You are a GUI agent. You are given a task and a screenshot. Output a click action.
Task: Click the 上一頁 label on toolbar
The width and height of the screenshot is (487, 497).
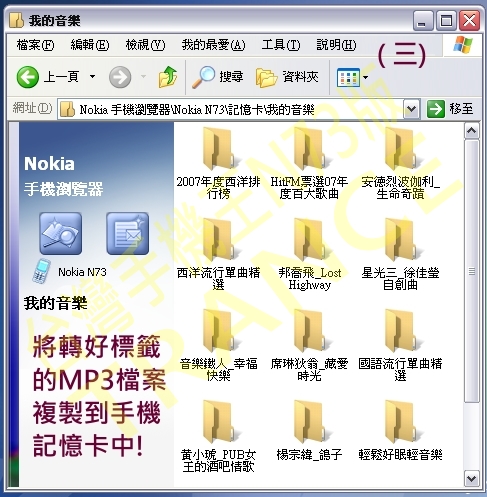pyautogui.click(x=61, y=77)
